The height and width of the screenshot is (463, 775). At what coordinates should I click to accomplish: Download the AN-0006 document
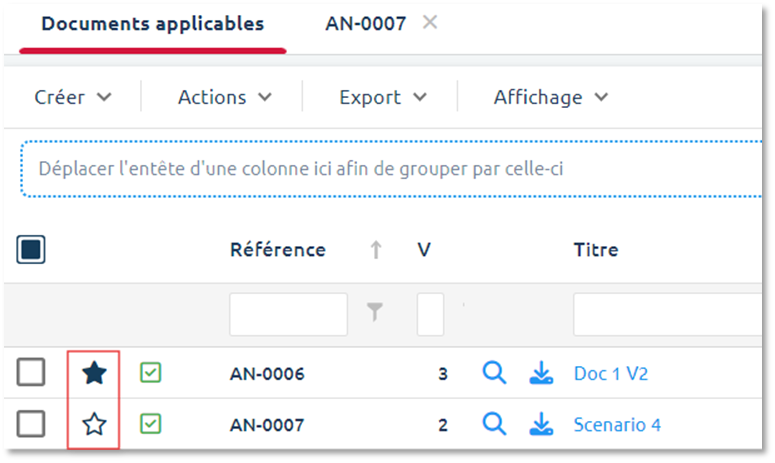click(541, 374)
